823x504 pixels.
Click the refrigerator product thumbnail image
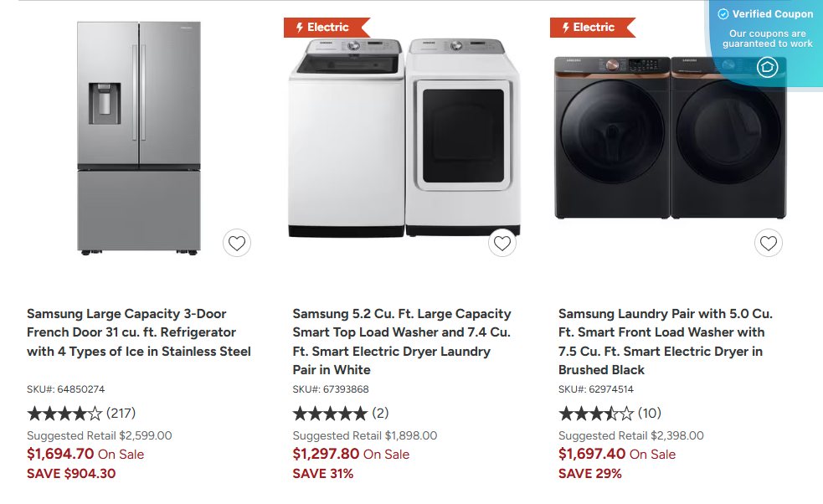138,138
